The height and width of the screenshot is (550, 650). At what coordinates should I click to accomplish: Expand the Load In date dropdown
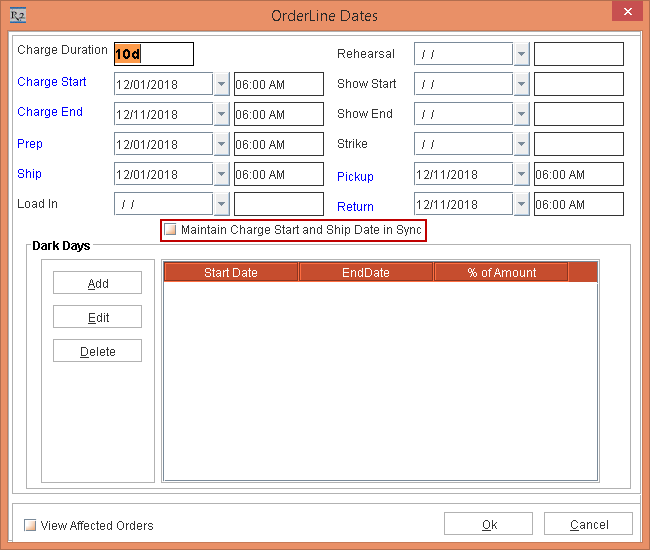click(221, 204)
